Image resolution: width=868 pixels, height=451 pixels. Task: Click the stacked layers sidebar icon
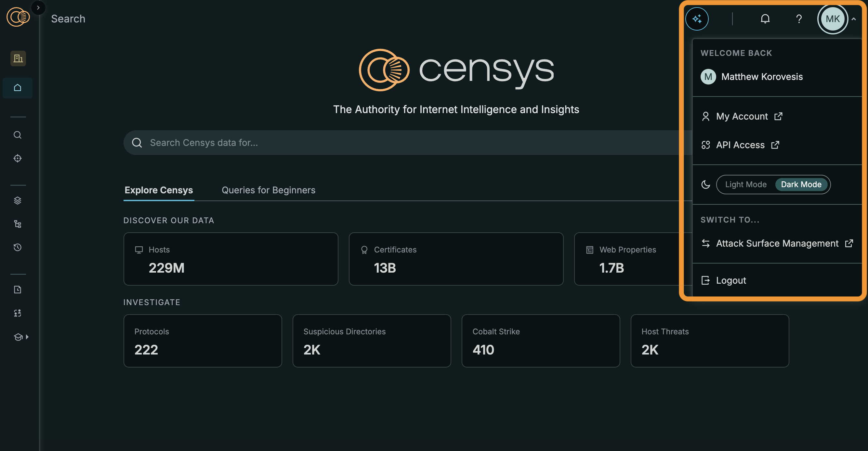(x=18, y=201)
